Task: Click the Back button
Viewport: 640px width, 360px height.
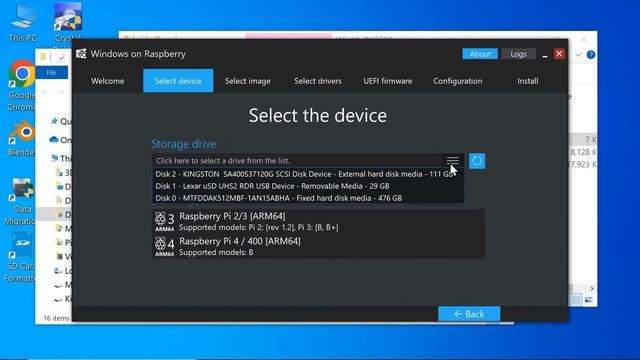Action: pyautogui.click(x=469, y=314)
